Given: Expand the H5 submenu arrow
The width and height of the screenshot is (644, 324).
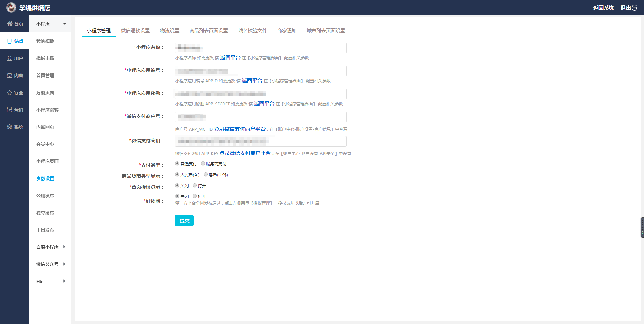Looking at the screenshot, I should click(x=64, y=281).
